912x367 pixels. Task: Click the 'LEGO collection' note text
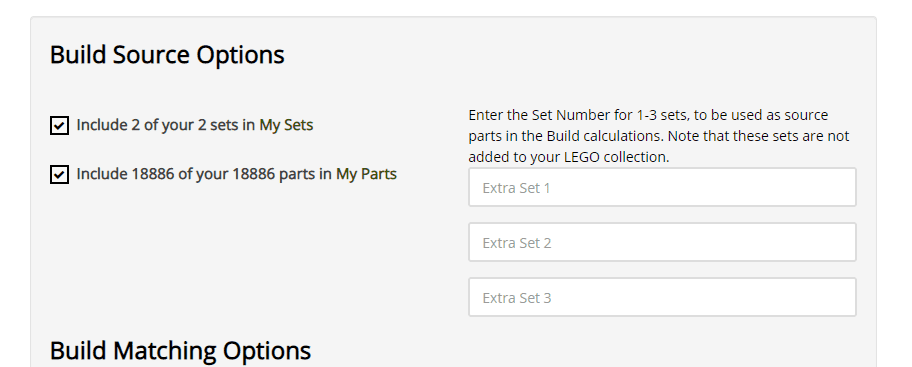point(617,157)
